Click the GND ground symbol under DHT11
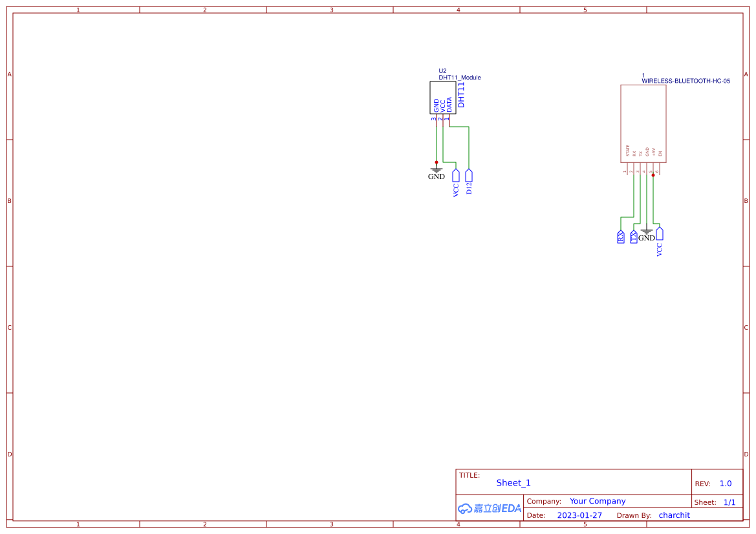The image size is (756, 534). 436,169
